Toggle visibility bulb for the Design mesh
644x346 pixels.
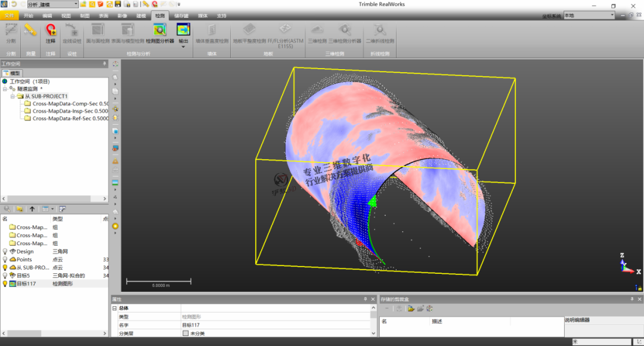click(x=4, y=251)
